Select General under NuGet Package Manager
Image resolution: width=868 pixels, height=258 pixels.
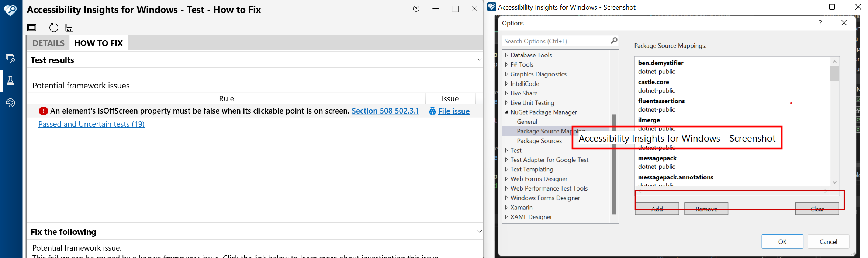(x=527, y=122)
